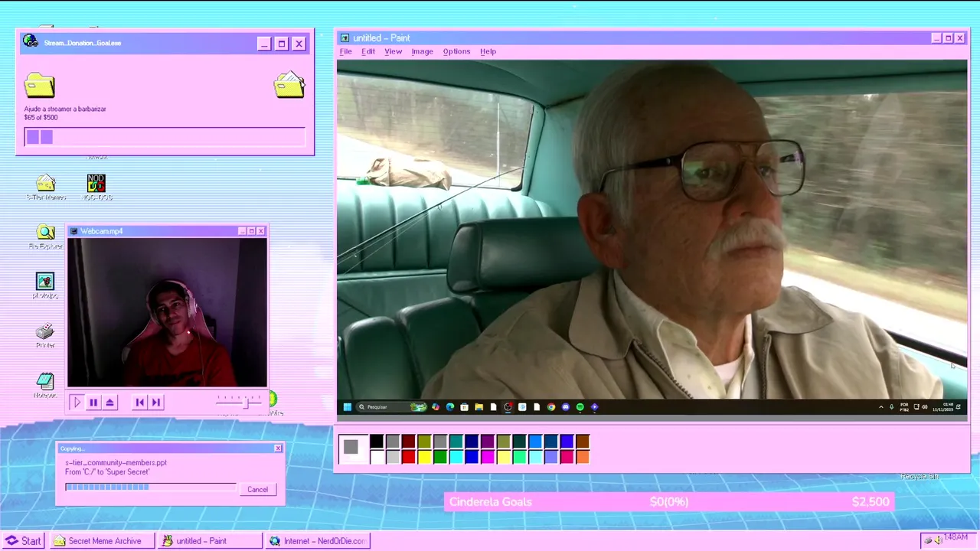Image resolution: width=980 pixels, height=551 pixels.
Task: Click the Start button on the taskbar
Action: tap(24, 541)
